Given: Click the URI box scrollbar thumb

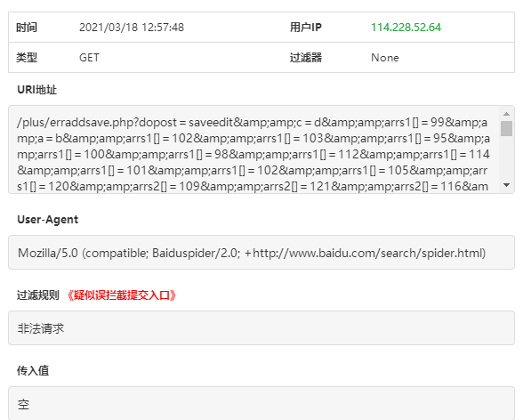Looking at the screenshot, I should click(506, 128).
